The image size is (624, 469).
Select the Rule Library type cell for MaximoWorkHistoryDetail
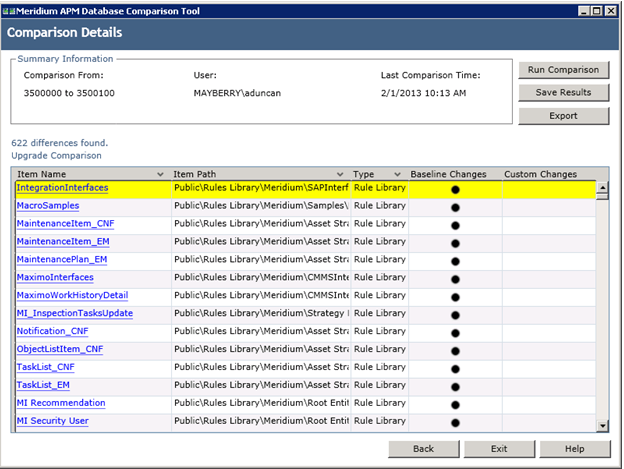point(380,295)
